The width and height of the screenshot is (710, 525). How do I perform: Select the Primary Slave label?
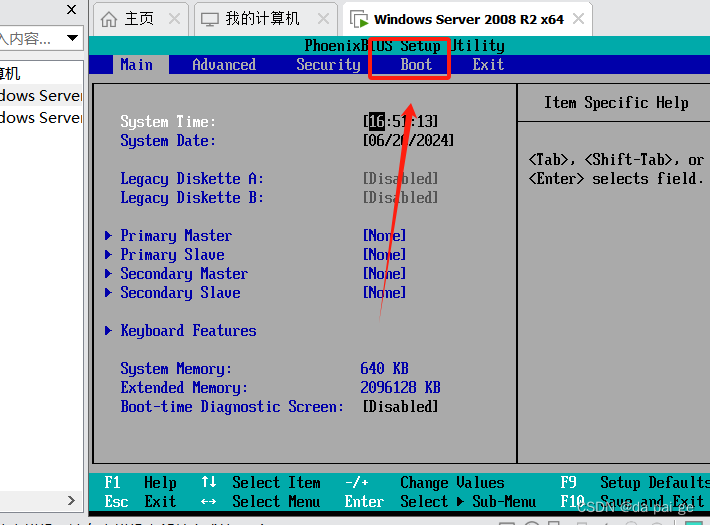[x=172, y=255]
